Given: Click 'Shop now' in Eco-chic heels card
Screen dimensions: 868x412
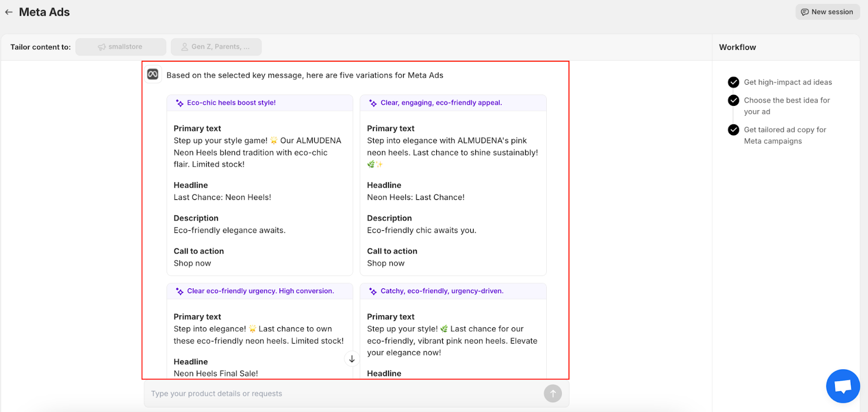Looking at the screenshot, I should click(192, 263).
